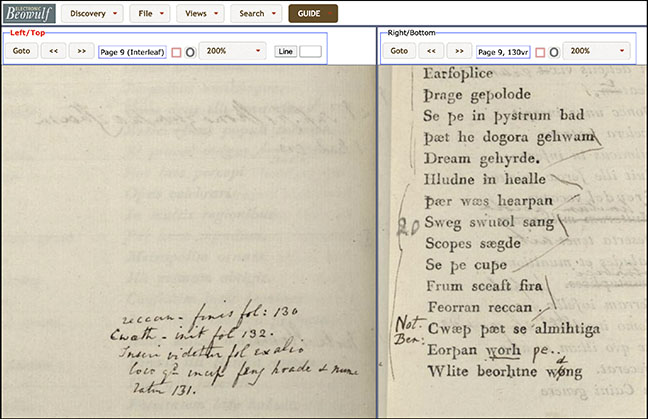Image resolution: width=648 pixels, height=419 pixels.
Task: Click Goto in Right/Bottom panel
Action: (399, 51)
